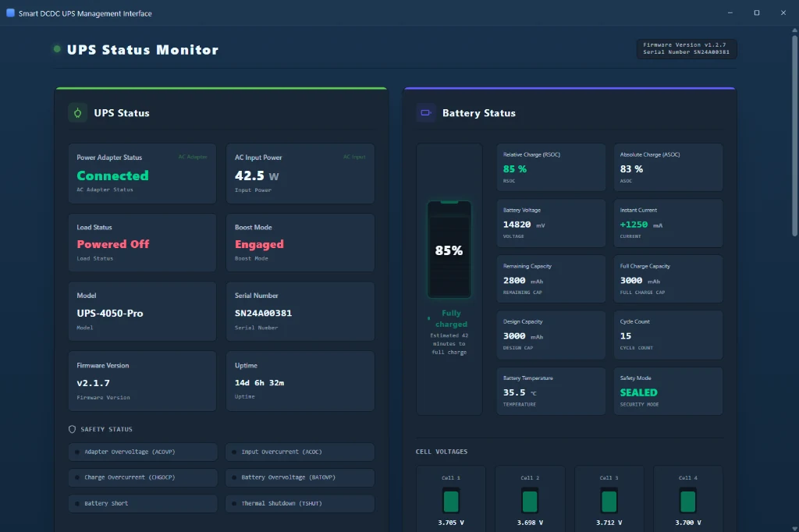Click the vertical scrollbar thumb
Viewport: 799px width, 532px height.
point(794,135)
